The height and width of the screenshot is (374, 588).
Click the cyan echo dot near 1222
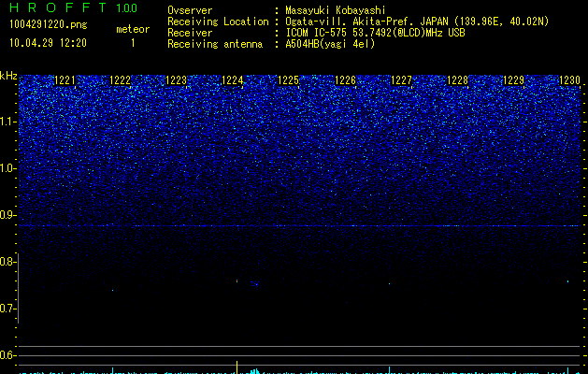tap(112, 290)
